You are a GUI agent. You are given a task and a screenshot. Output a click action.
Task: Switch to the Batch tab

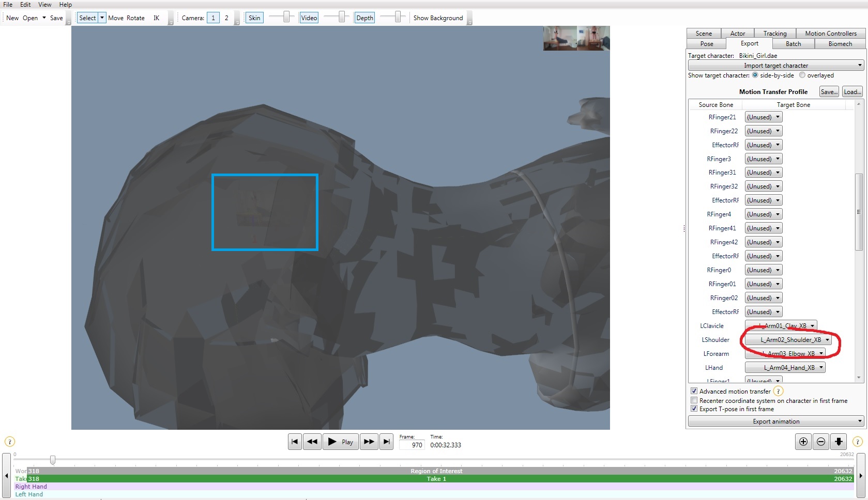coord(794,44)
